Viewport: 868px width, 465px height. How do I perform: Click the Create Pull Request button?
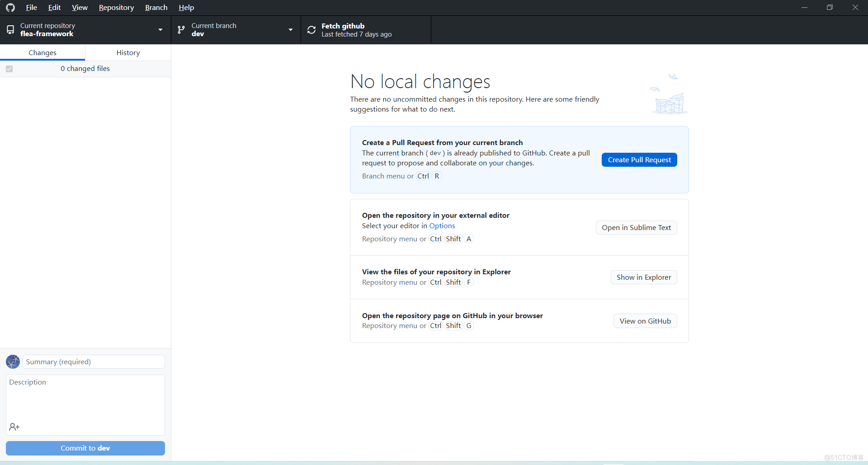(x=639, y=160)
